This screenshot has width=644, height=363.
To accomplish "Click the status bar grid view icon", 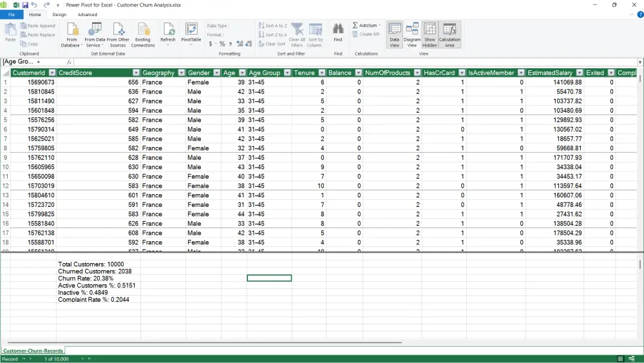I will coord(620,359).
